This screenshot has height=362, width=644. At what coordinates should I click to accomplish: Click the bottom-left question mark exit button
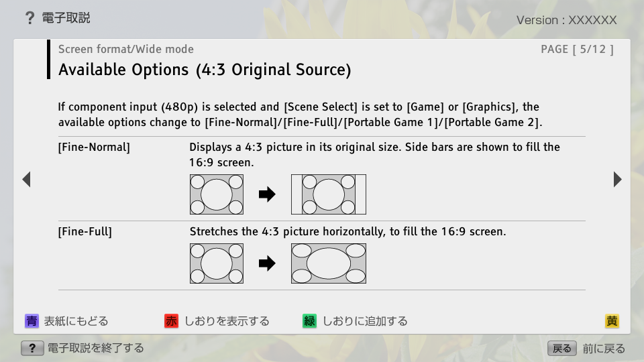[32, 348]
